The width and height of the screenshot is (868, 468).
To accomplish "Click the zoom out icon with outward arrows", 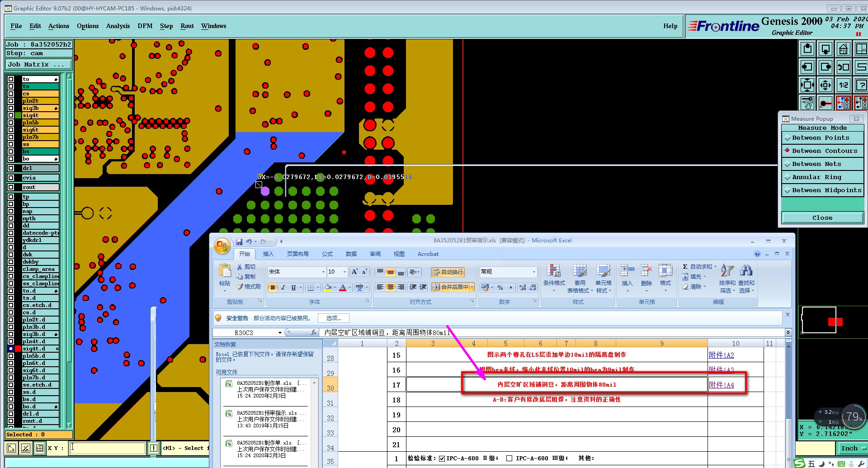I will point(825,85).
